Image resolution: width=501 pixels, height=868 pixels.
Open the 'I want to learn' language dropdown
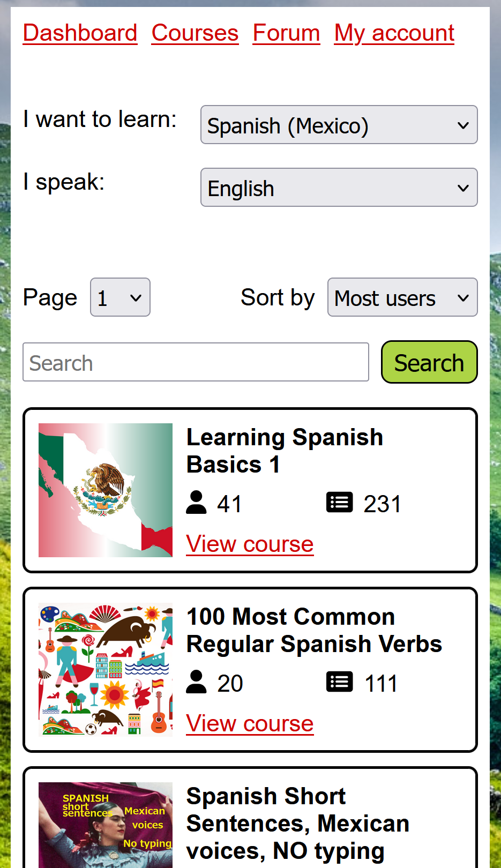tap(339, 125)
